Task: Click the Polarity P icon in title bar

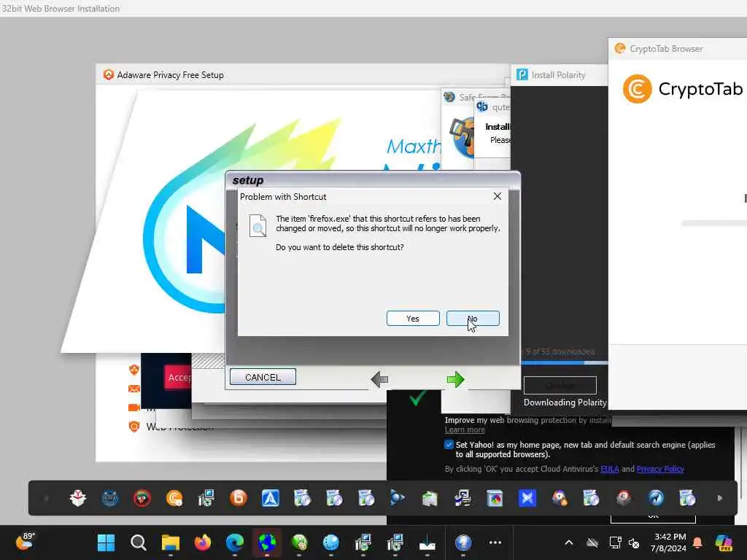Action: (522, 75)
